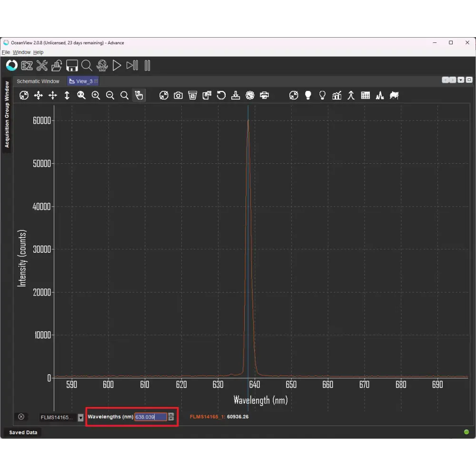
Task: Open the EZ quick view wizard
Action: tap(27, 66)
